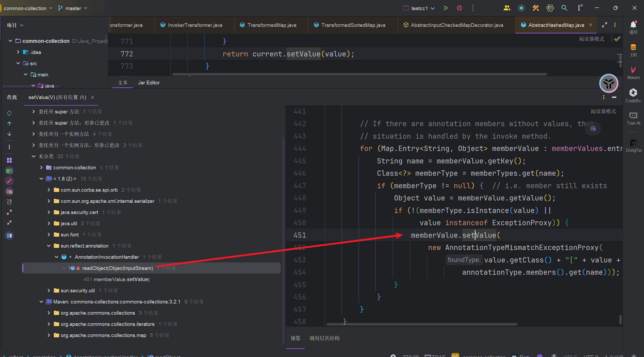The image size is (644, 357).
Task: Go to previous usage occurrence arrow
Action: [x=9, y=124]
